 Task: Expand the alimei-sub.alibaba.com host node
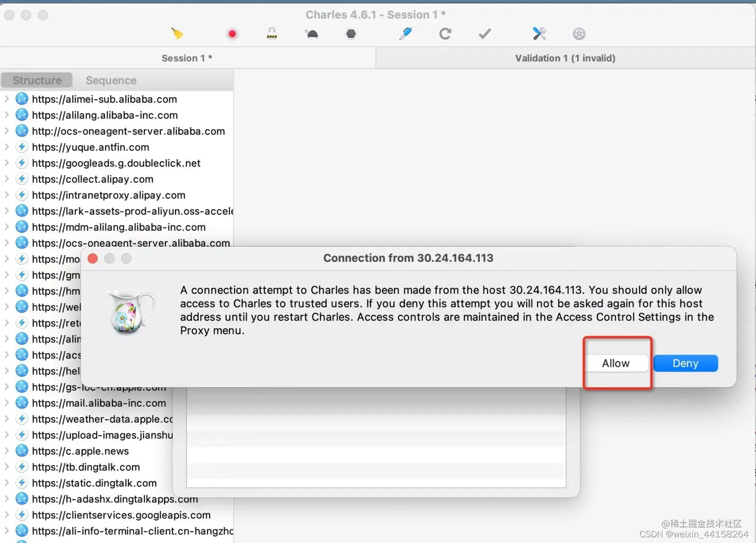pos(6,99)
